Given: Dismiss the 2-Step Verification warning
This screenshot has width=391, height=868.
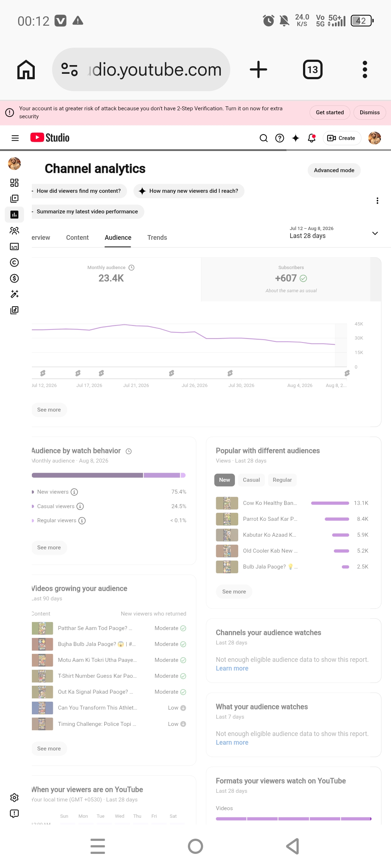Looking at the screenshot, I should [370, 112].
